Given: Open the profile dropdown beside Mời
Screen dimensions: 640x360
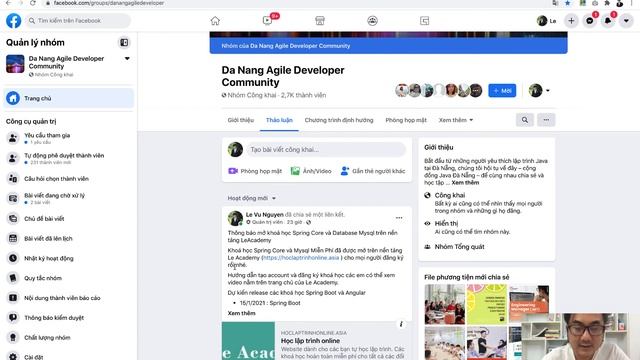Looking at the screenshot, I should click(539, 91).
